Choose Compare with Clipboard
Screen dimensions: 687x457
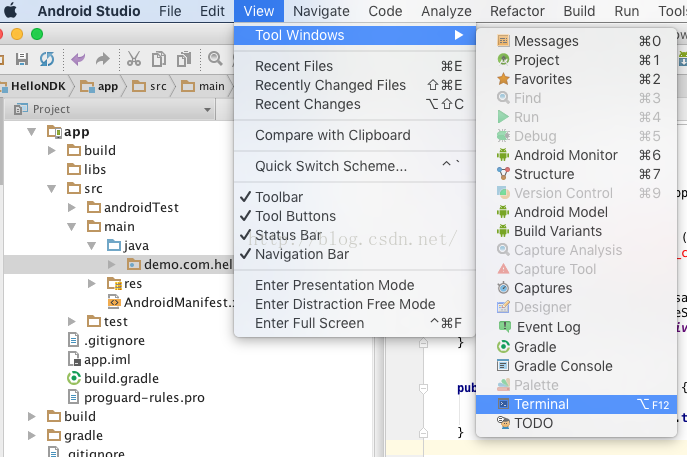point(355,135)
